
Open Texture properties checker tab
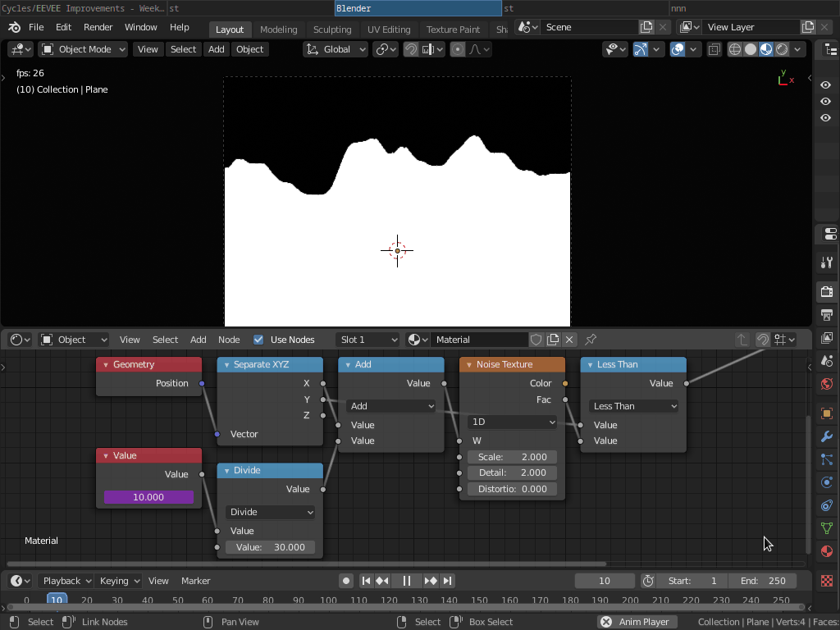[x=827, y=581]
